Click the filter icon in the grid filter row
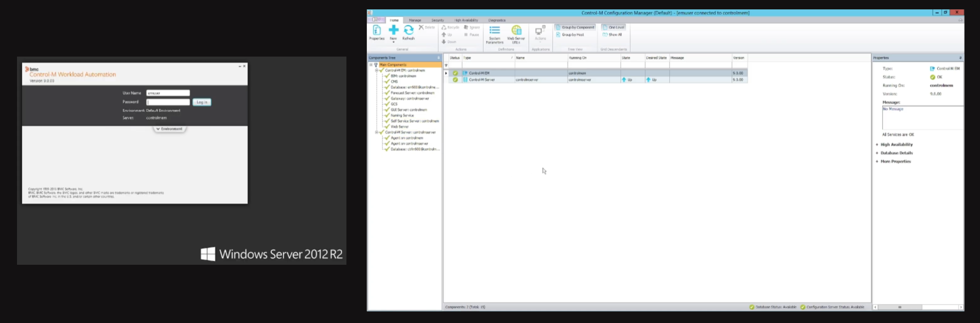980x323 pixels. 446,65
